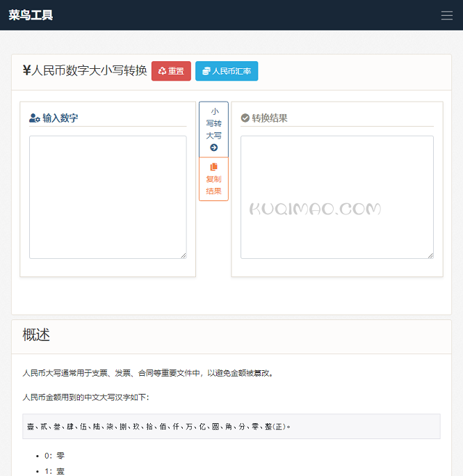Click the 转换结果 panel heading
Viewport: 463px width, 476px height.
coord(264,118)
